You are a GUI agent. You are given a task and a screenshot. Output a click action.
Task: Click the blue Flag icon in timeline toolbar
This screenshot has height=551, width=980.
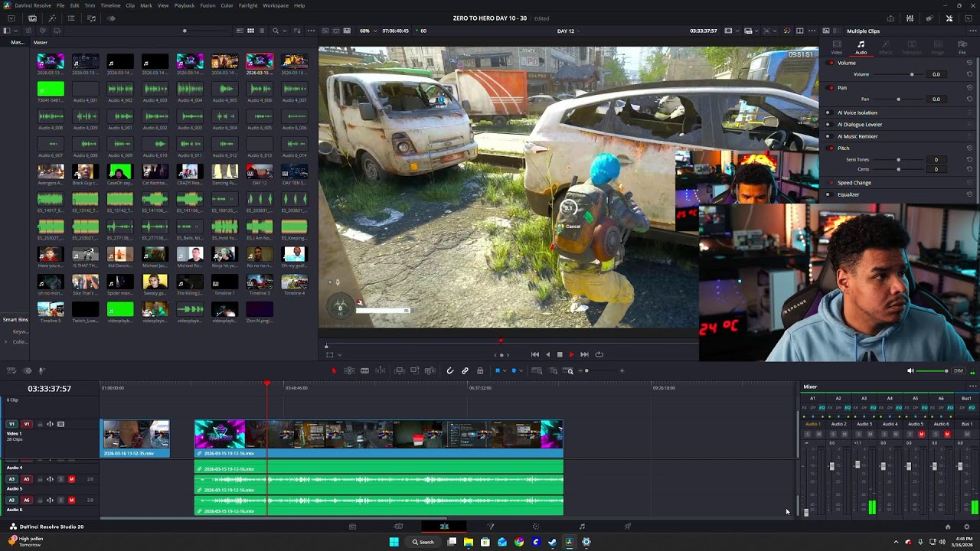click(497, 371)
